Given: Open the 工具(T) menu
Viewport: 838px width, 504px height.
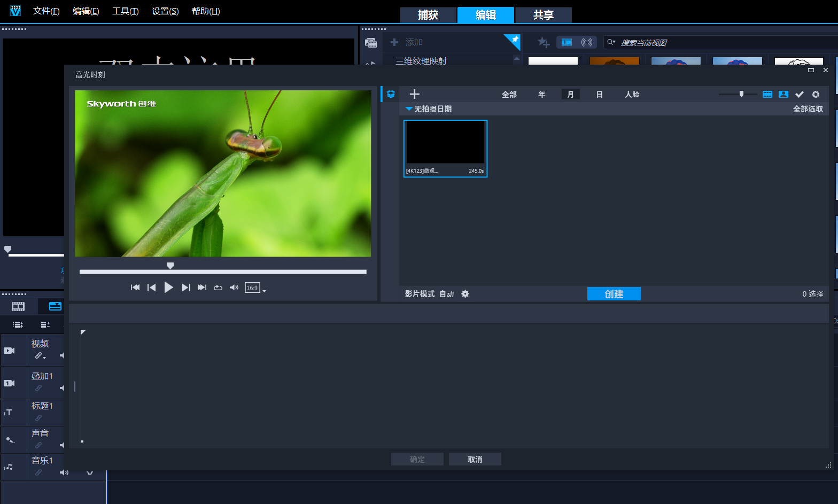Looking at the screenshot, I should [125, 11].
